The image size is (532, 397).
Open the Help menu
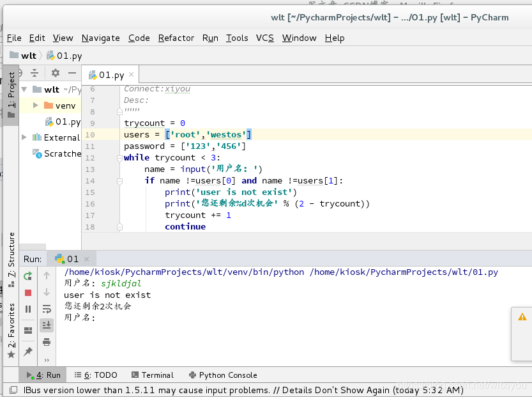click(335, 38)
